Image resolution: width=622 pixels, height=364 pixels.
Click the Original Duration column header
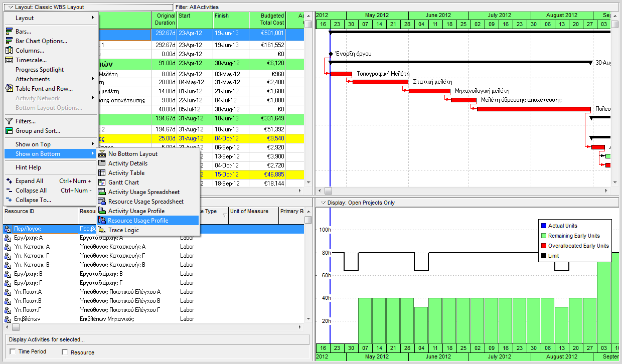point(164,20)
